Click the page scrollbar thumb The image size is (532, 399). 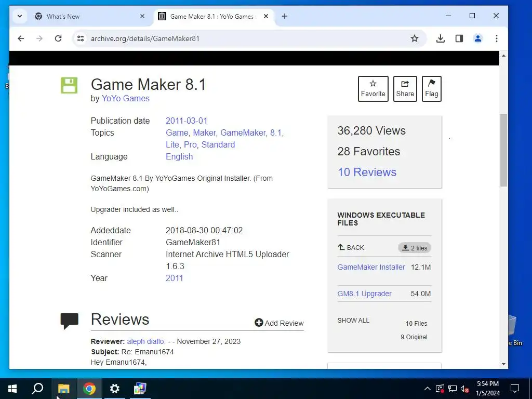pyautogui.click(x=503, y=150)
